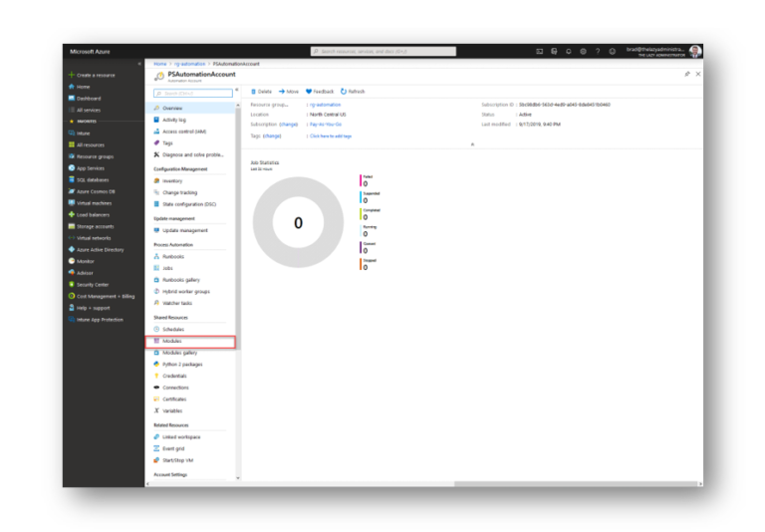Click the Storage accounts icon
765x532 pixels.
(x=72, y=226)
